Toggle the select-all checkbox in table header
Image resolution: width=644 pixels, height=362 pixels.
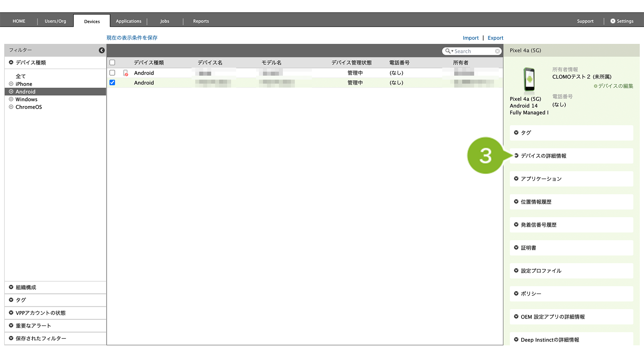[x=112, y=63]
